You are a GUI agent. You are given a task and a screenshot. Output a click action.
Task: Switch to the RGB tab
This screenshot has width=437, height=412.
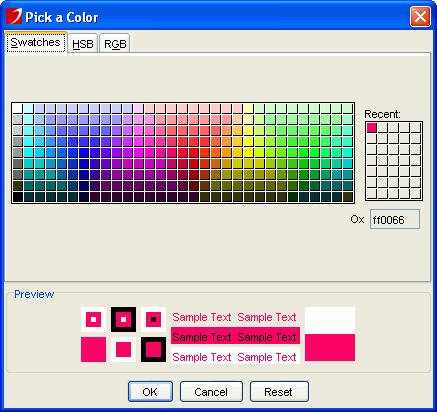point(115,44)
